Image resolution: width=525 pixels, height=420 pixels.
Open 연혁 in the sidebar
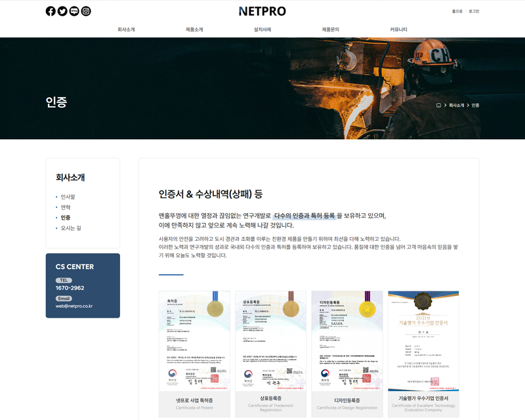point(66,207)
